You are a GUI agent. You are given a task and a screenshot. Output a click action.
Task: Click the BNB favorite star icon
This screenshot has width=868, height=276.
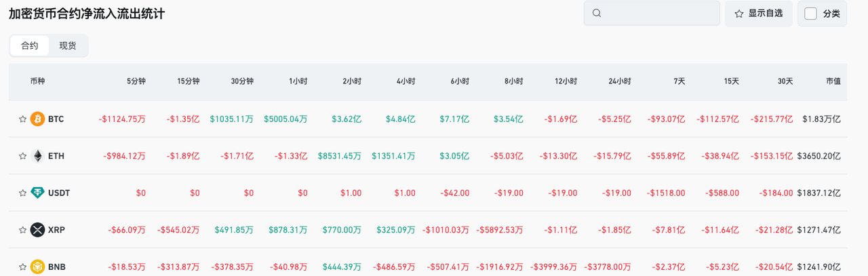pyautogui.click(x=22, y=267)
